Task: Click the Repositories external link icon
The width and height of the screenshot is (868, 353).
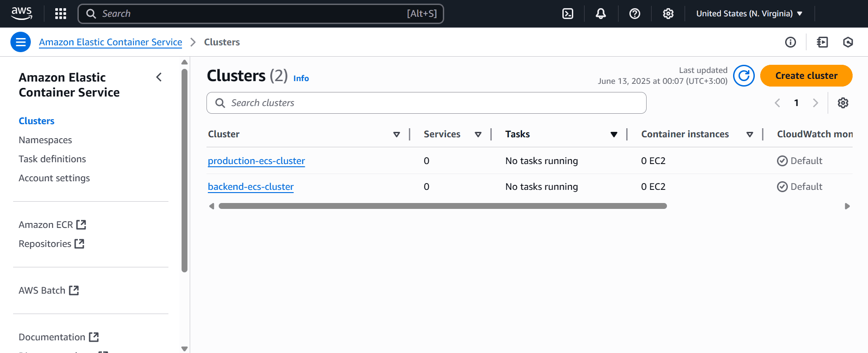Action: pos(79,244)
